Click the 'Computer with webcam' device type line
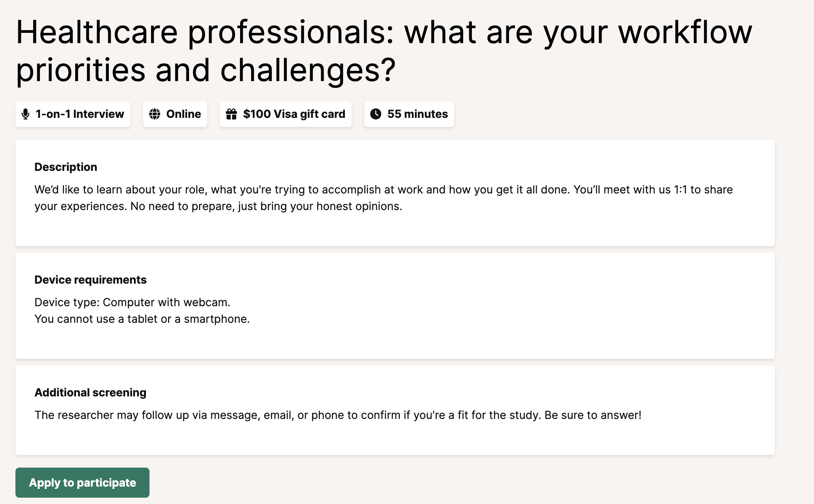 pyautogui.click(x=133, y=303)
